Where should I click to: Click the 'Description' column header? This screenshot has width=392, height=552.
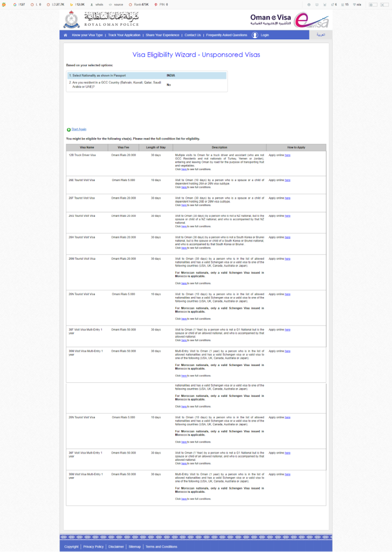pyautogui.click(x=219, y=148)
